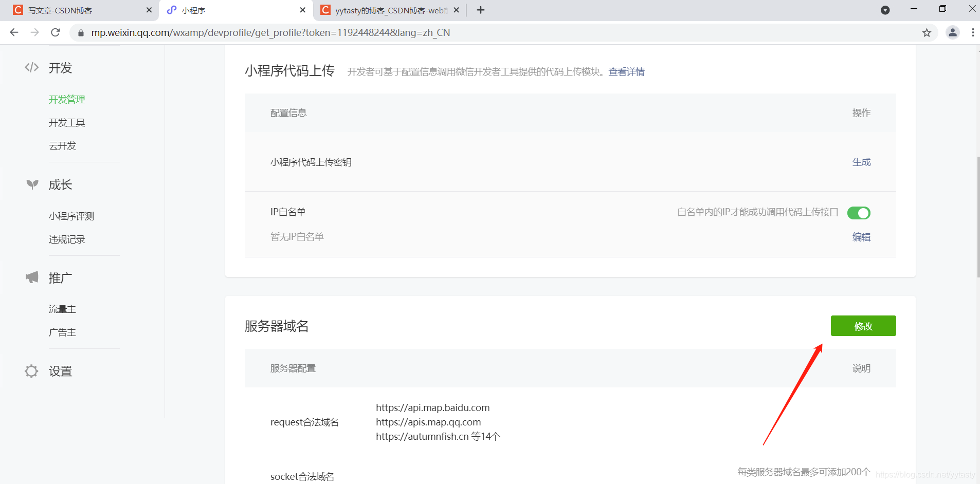
Task: Click the padlock site info icon
Action: [x=81, y=33]
